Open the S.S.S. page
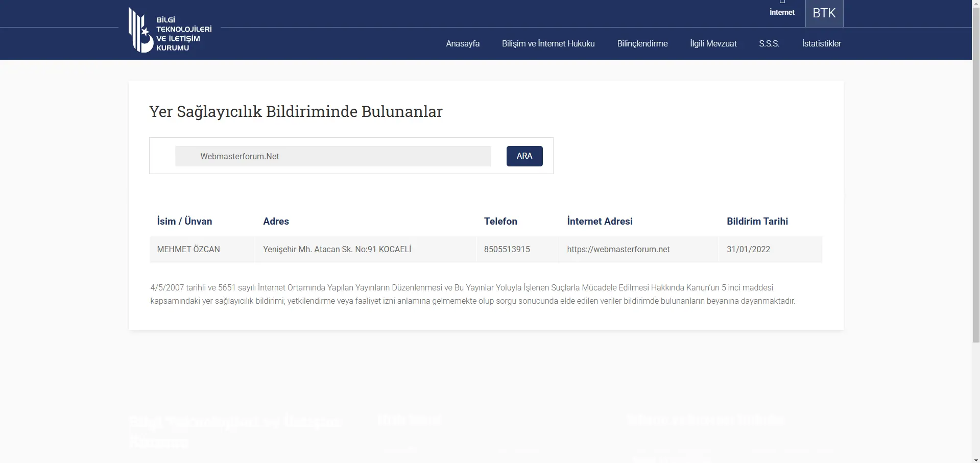 (x=769, y=44)
